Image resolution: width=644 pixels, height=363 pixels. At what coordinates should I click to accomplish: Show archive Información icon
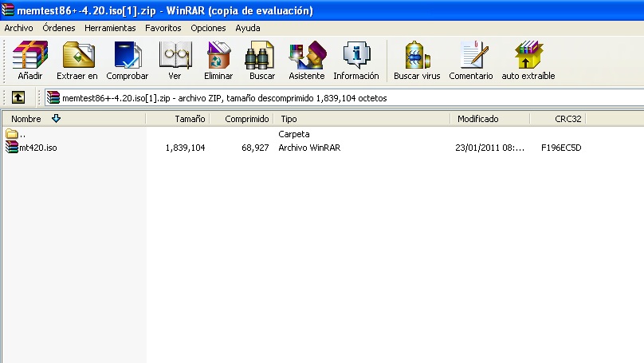click(x=356, y=54)
